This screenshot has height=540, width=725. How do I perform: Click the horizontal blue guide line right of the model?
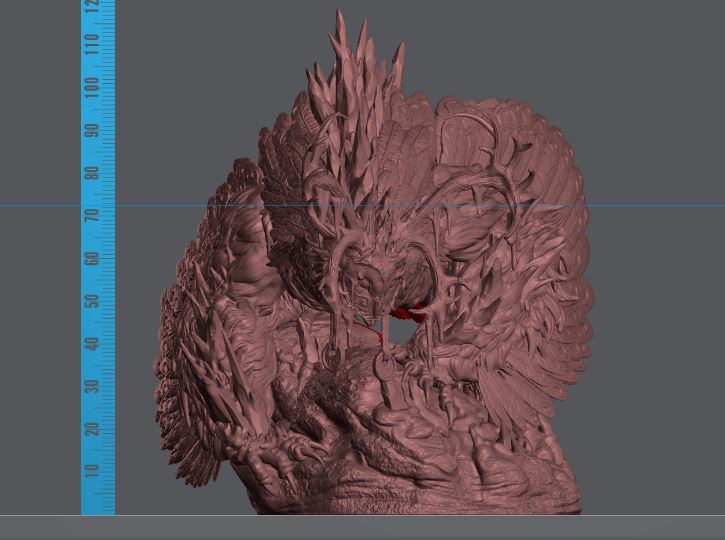pyautogui.click(x=655, y=206)
